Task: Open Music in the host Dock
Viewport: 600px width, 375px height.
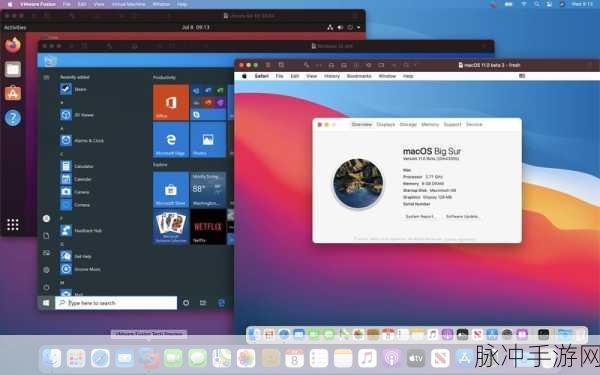Action: click(x=367, y=359)
